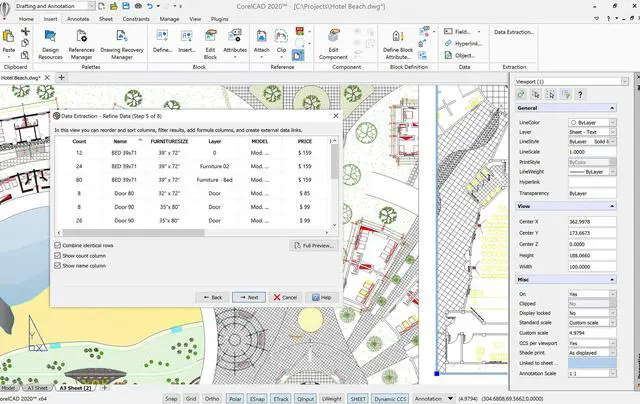Click the Center X value field
The width and height of the screenshot is (640, 404).
pyautogui.click(x=592, y=222)
